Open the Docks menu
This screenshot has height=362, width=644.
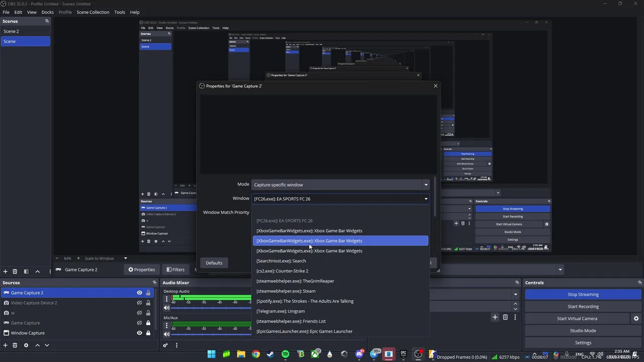point(47,12)
